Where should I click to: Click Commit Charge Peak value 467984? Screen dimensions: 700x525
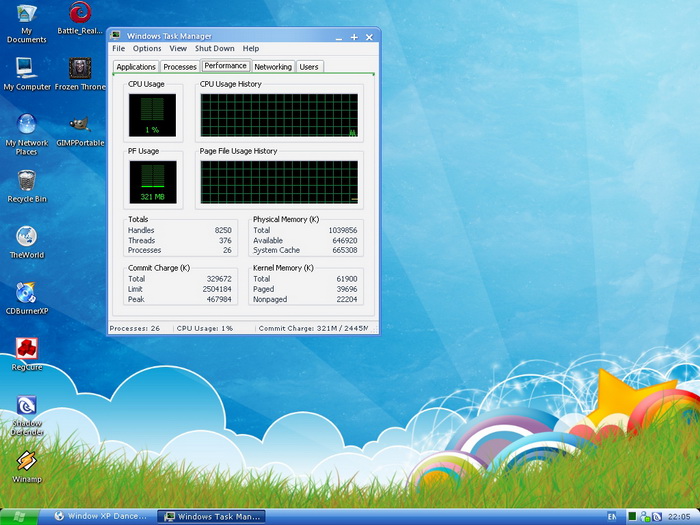(x=219, y=299)
